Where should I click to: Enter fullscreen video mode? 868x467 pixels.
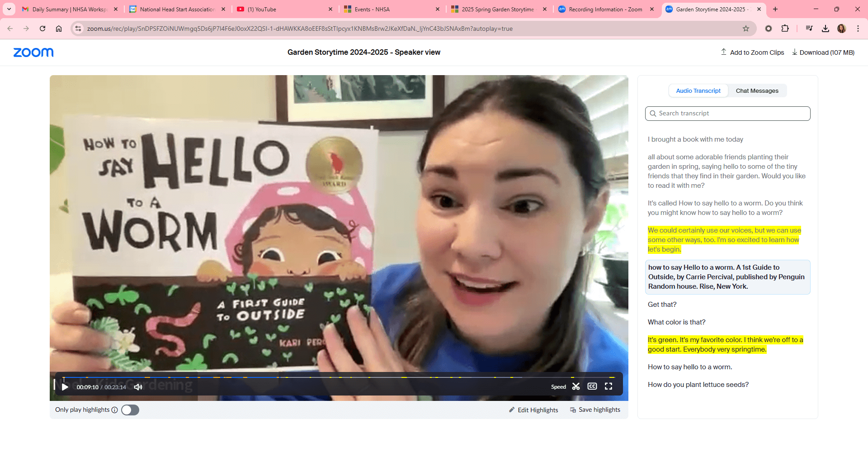click(x=609, y=386)
